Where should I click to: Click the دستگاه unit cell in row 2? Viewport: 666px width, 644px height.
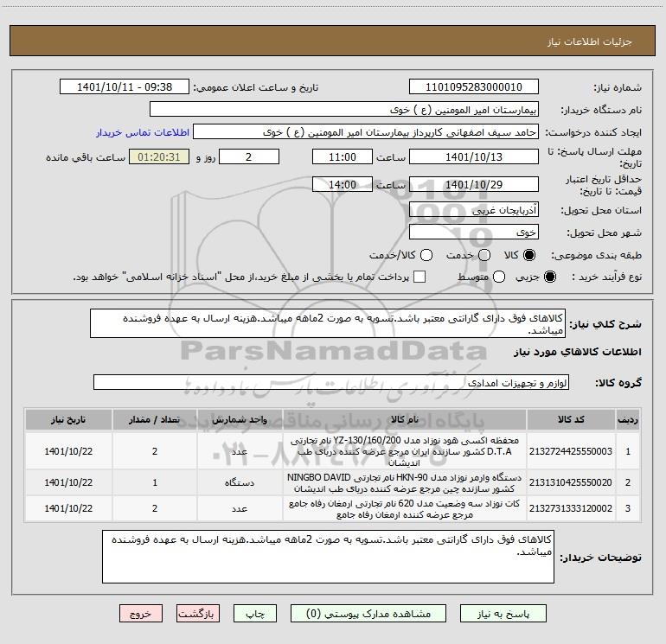coord(240,482)
